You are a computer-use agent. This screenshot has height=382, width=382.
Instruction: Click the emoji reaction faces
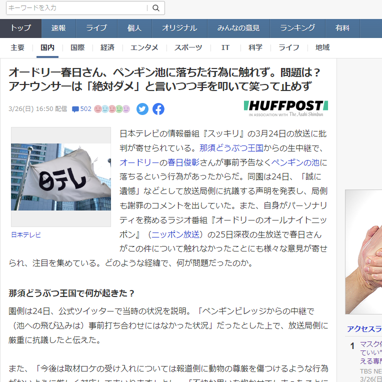pos(112,109)
